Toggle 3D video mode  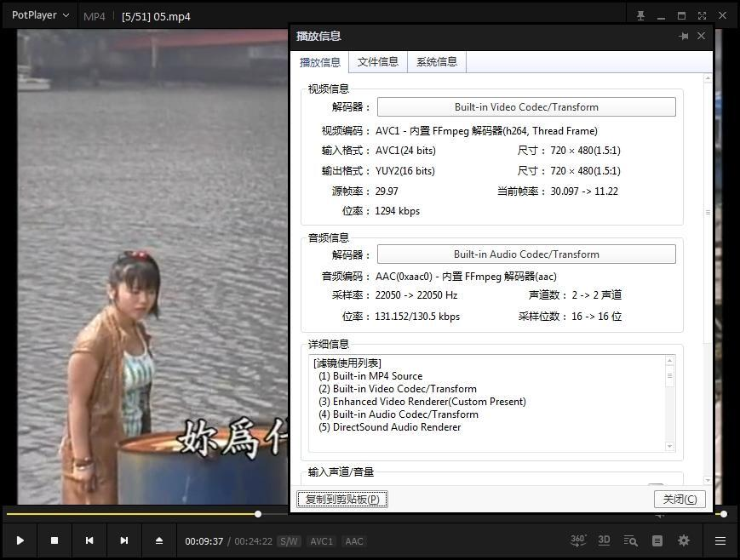604,540
